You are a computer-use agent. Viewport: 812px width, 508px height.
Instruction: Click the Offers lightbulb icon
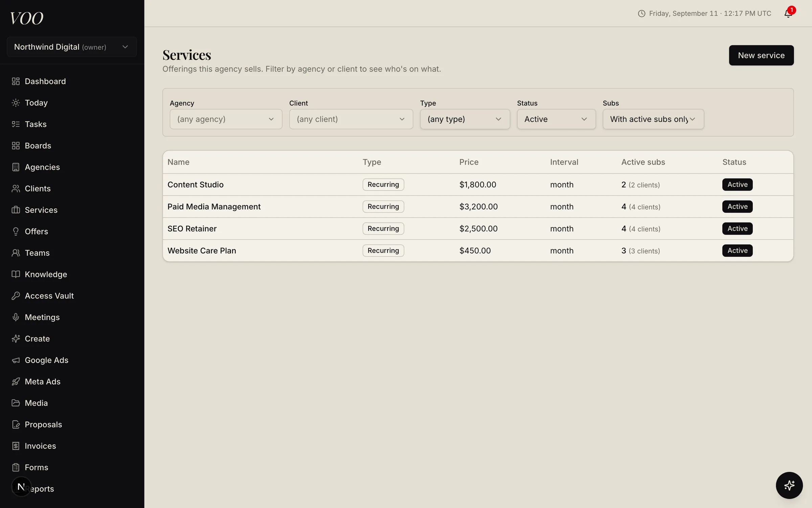pos(16,231)
